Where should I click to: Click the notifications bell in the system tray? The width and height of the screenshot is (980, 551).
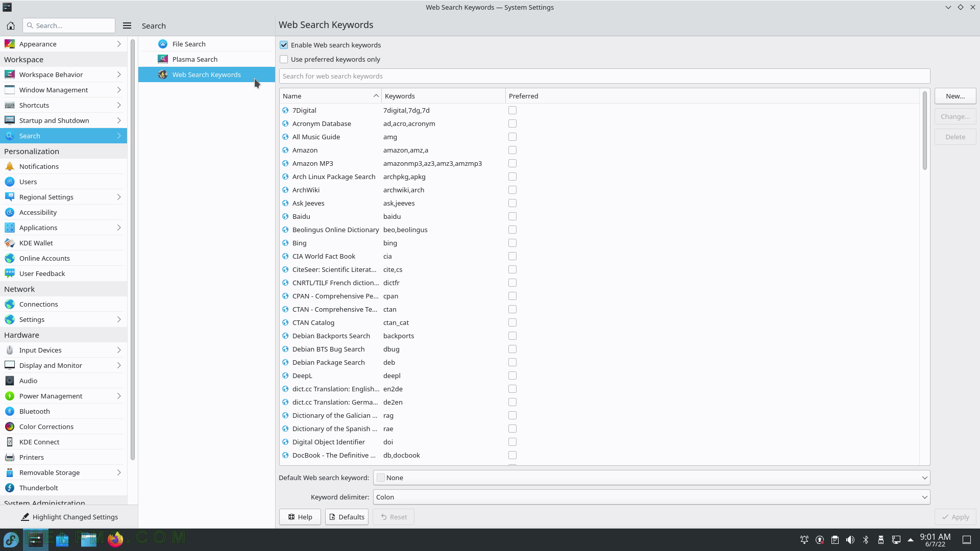point(804,540)
